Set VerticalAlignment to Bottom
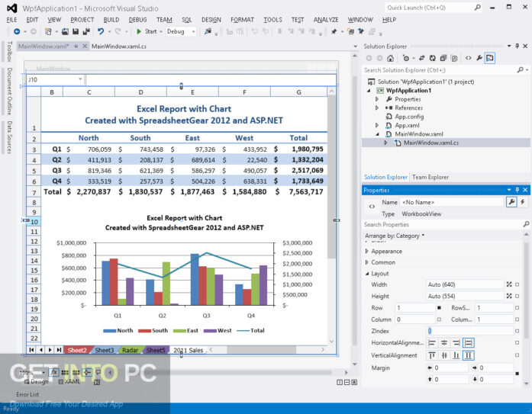This screenshot has height=414, width=532. pos(456,355)
